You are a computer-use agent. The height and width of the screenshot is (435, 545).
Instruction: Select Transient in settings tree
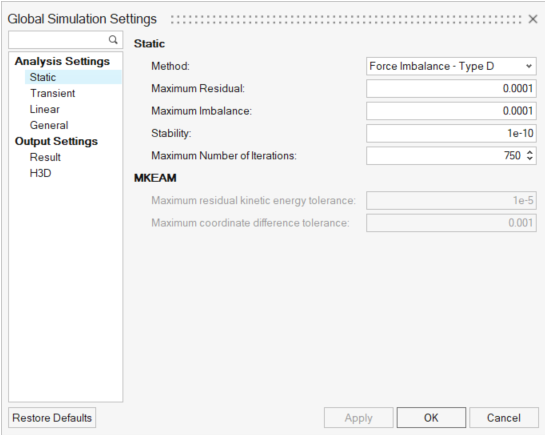pyautogui.click(x=52, y=93)
